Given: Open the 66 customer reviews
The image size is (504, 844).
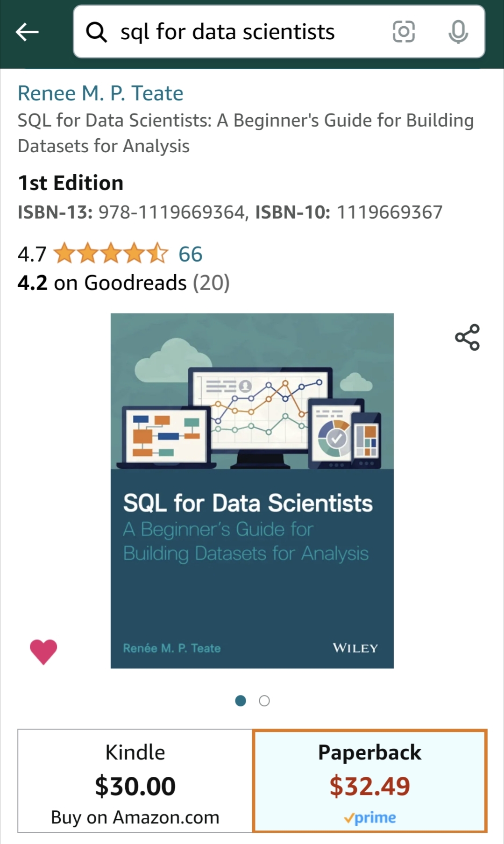Looking at the screenshot, I should pos(190,254).
